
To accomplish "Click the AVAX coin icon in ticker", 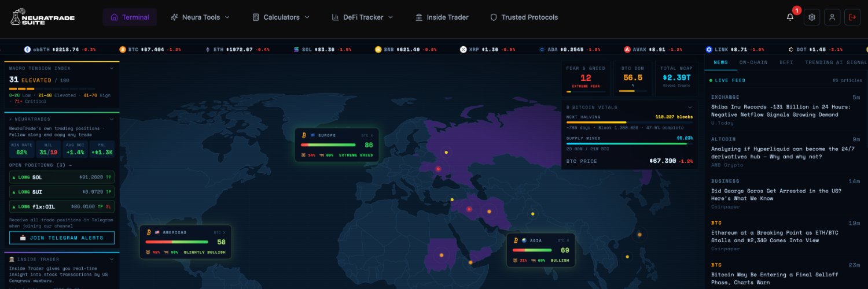I will [627, 50].
